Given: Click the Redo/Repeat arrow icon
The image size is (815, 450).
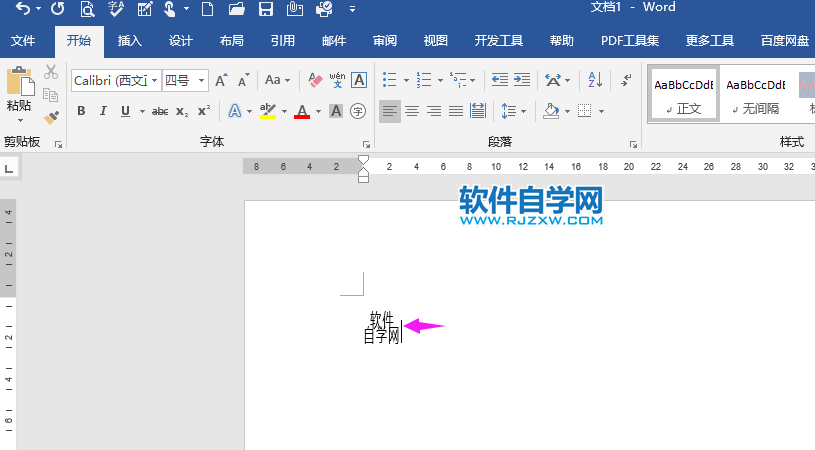Looking at the screenshot, I should (x=58, y=8).
